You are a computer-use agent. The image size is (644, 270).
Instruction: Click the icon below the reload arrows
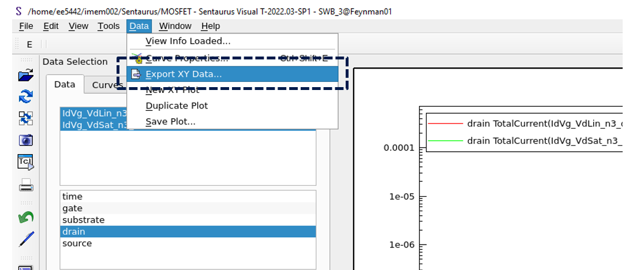tap(26, 118)
